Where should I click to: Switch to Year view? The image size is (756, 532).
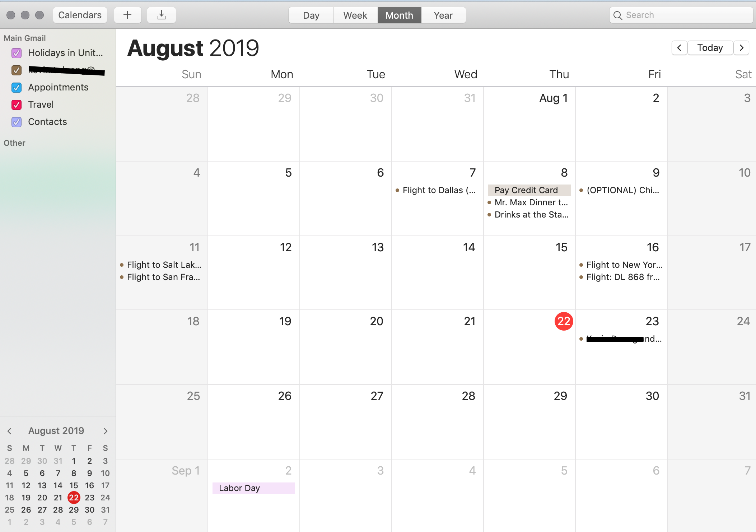coord(443,15)
